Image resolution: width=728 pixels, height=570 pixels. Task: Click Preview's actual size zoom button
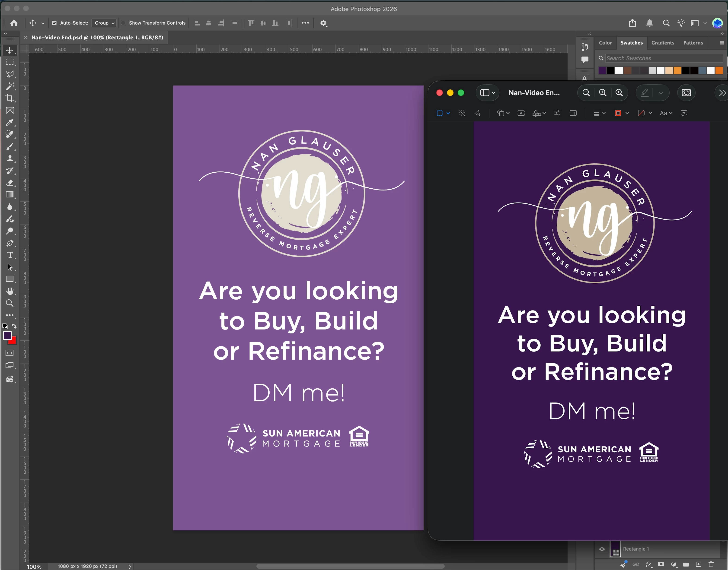[x=603, y=93]
